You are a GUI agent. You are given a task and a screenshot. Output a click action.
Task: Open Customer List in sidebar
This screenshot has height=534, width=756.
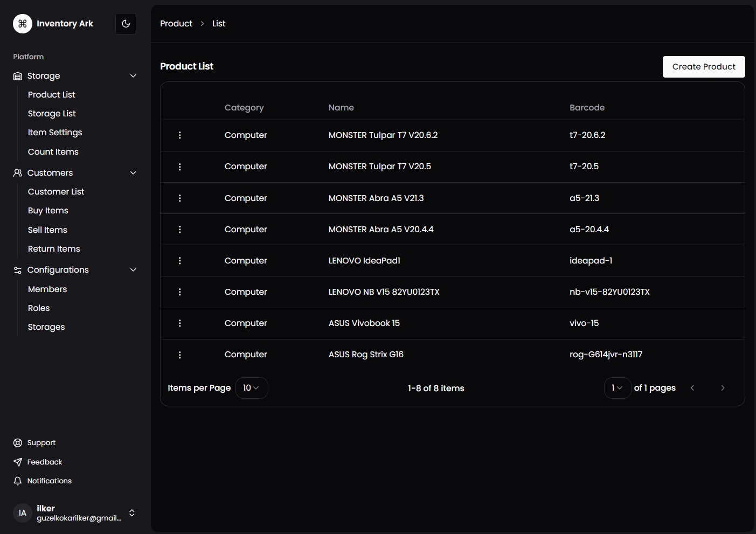pos(56,192)
